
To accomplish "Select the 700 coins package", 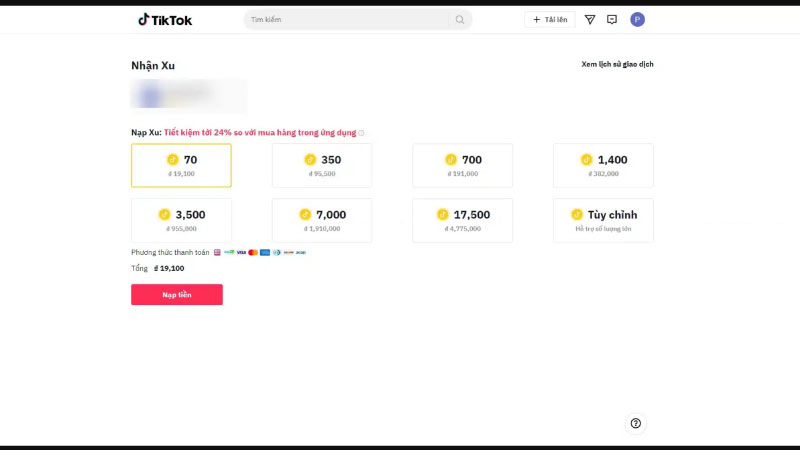I will point(463,165).
